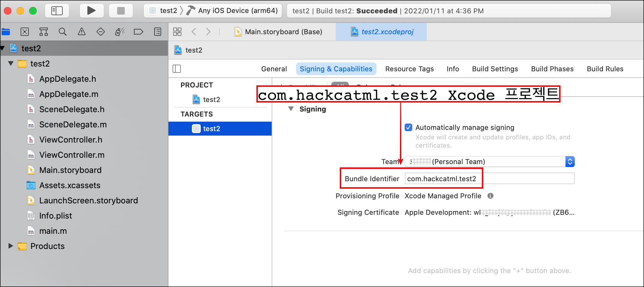Open the Report navigator

[158, 32]
